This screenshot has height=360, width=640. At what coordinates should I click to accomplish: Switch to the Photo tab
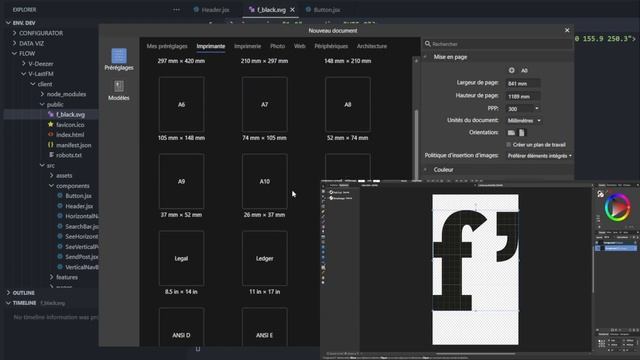click(x=278, y=46)
